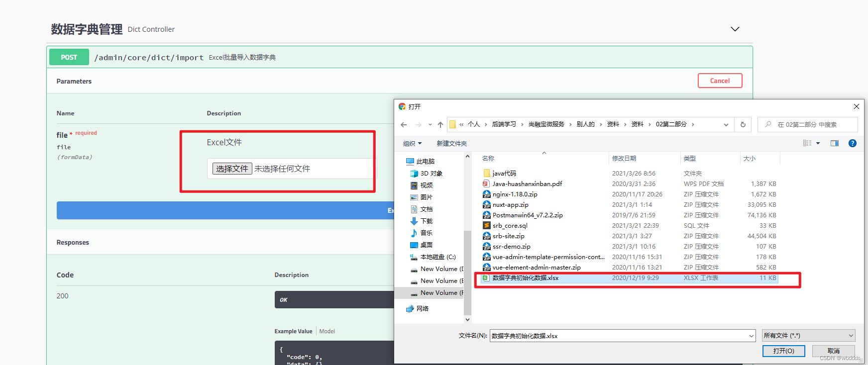Open the 组织 menu

pyautogui.click(x=412, y=143)
